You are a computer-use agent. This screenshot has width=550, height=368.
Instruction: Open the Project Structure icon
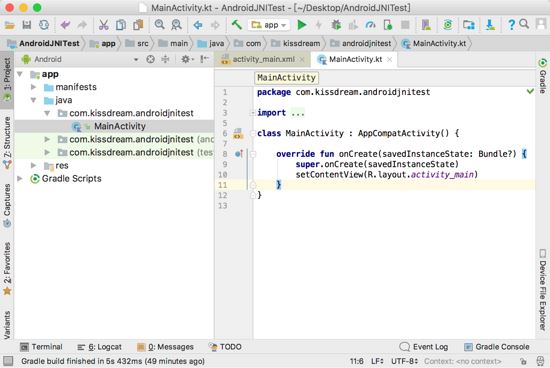(x=469, y=25)
